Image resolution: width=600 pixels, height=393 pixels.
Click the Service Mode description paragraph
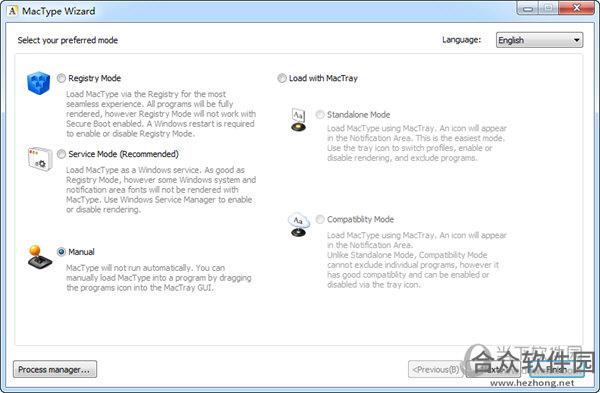pyautogui.click(x=161, y=189)
